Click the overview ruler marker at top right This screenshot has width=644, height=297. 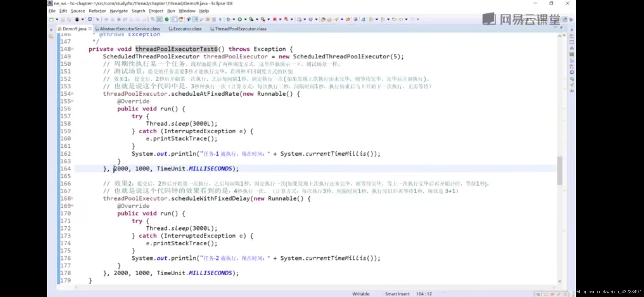[x=564, y=35]
